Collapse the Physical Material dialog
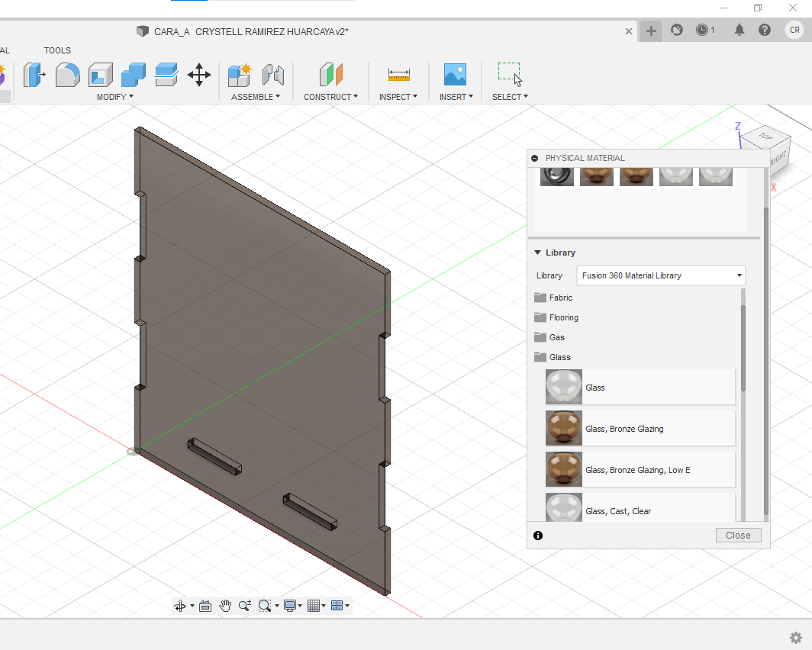 click(x=535, y=158)
